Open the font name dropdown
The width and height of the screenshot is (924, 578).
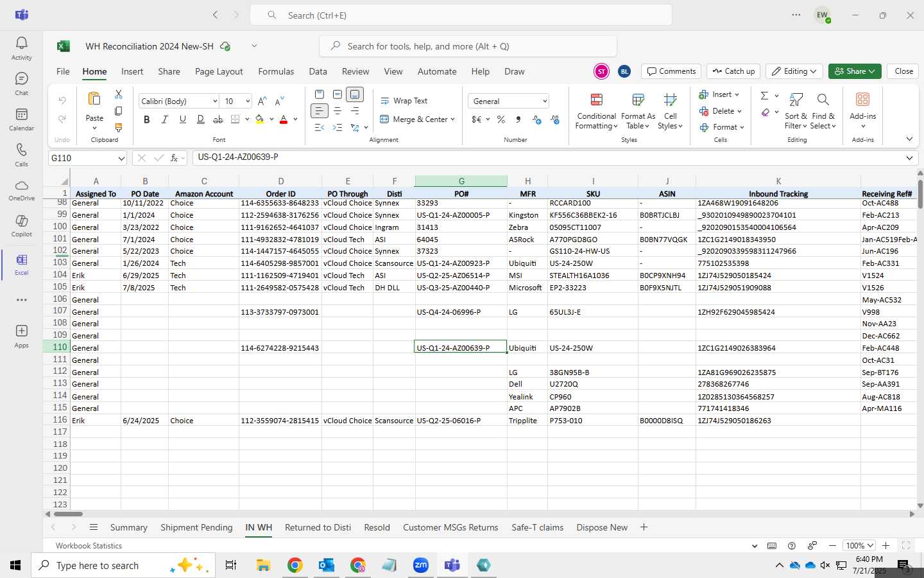pos(215,101)
